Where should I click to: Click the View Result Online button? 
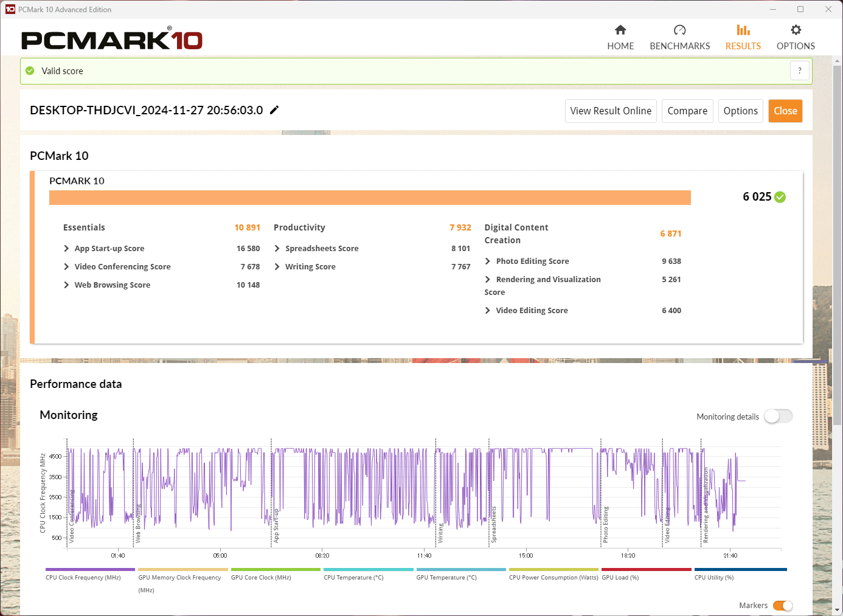[x=611, y=111]
